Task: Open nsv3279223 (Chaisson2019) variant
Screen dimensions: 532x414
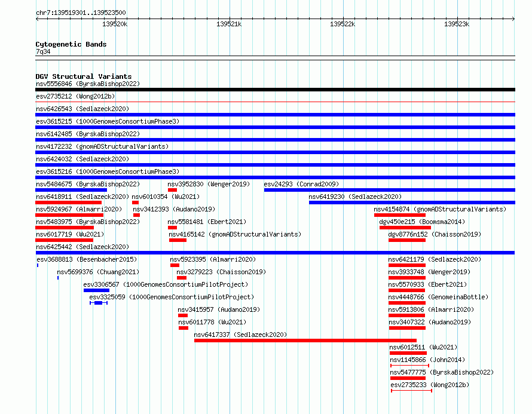Action: [x=221, y=272]
